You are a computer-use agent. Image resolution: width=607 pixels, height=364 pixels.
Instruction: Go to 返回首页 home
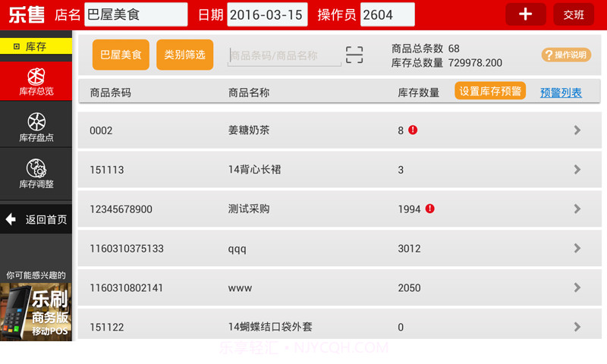[x=36, y=219]
